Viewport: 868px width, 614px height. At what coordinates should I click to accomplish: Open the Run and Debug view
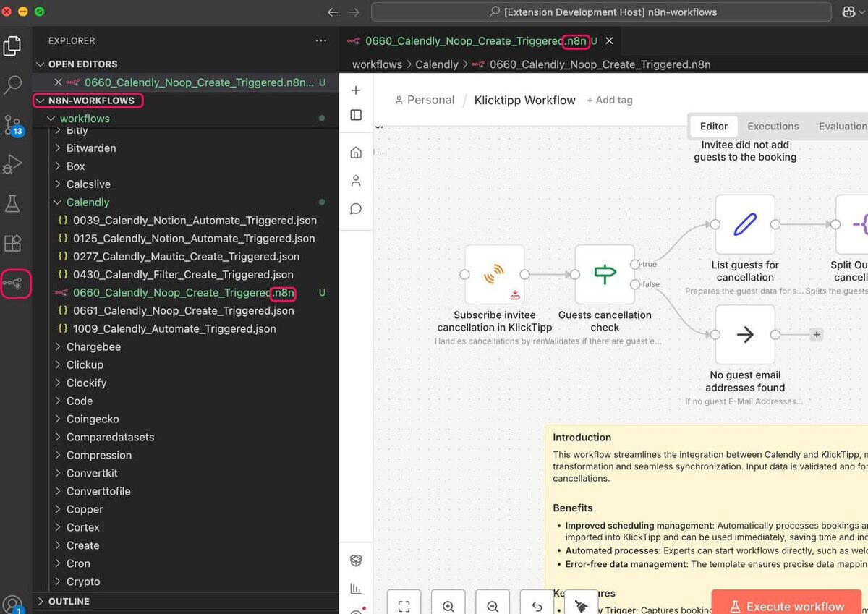(x=12, y=164)
